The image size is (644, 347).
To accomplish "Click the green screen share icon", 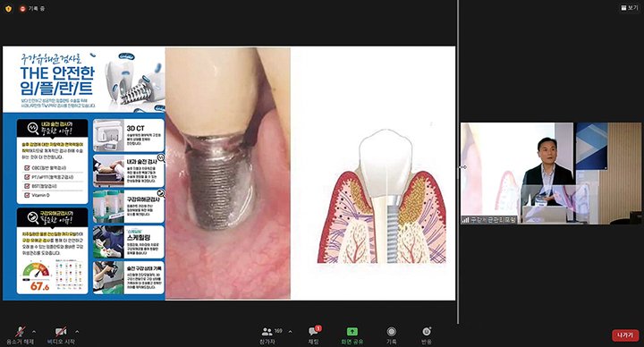I will 352,332.
